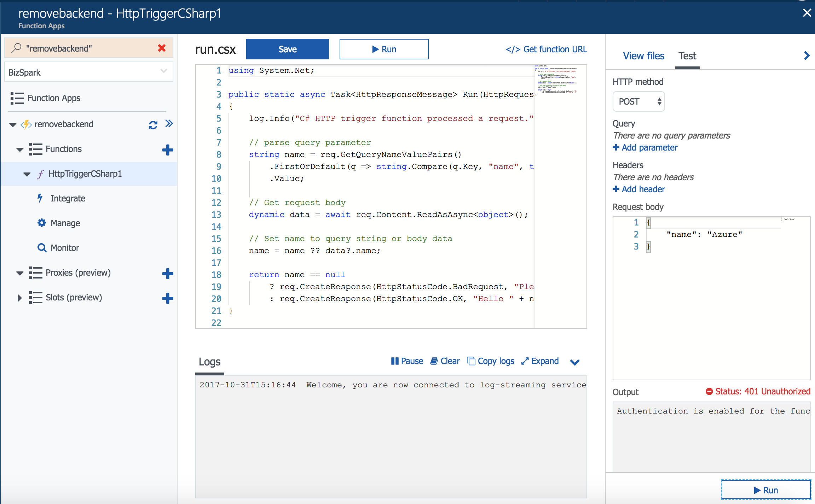Get function URL link
Image resolution: width=815 pixels, height=504 pixels.
(x=546, y=49)
